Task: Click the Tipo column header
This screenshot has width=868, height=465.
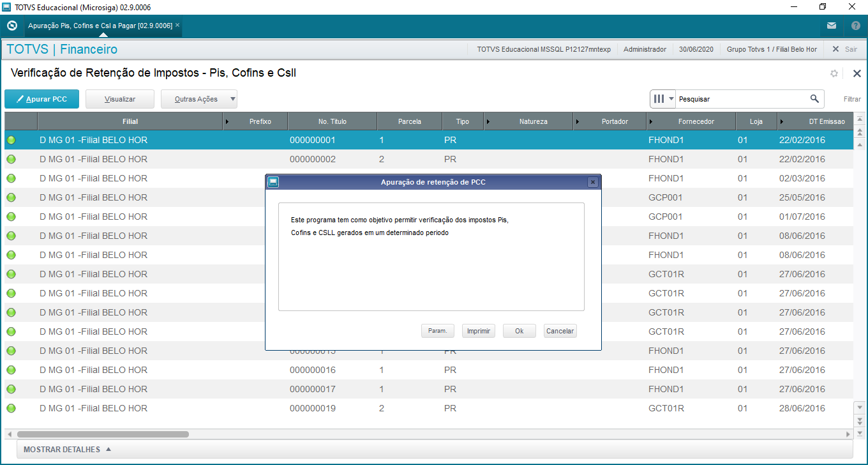Action: click(463, 121)
